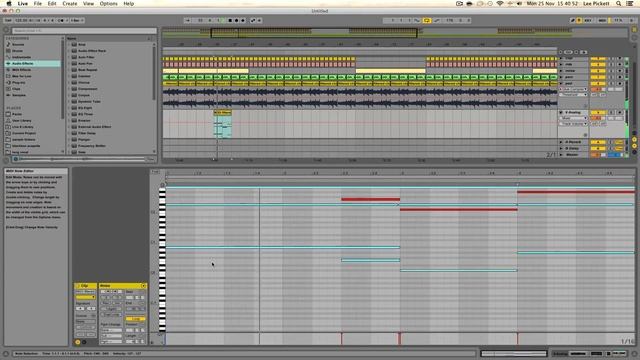Toggle the Info View button at bottom left
This screenshot has height=360, width=640.
pos(6,353)
